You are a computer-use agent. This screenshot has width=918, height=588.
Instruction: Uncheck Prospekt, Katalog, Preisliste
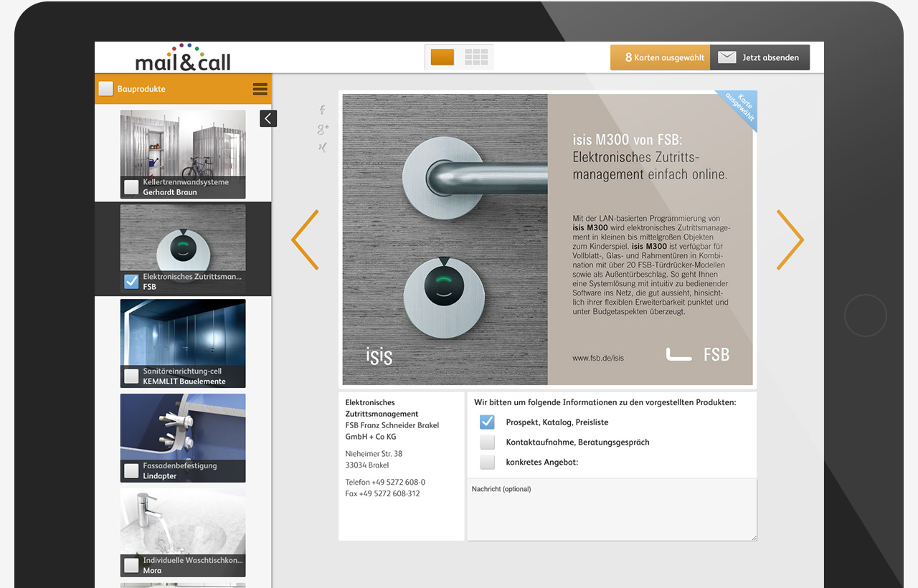[487, 422]
